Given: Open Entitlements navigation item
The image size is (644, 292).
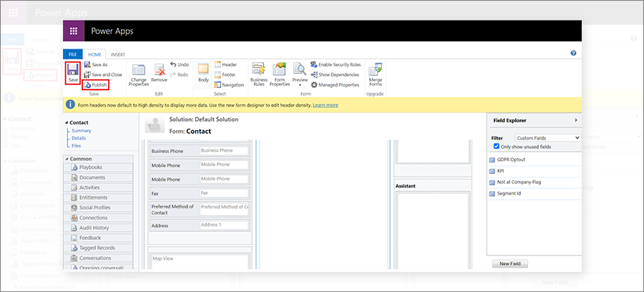Looking at the screenshot, I should (x=99, y=198).
